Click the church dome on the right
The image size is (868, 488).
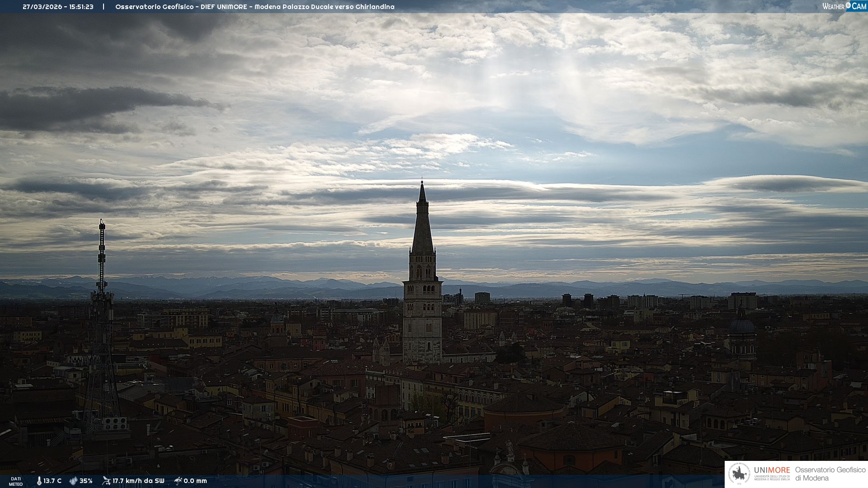tap(742, 326)
